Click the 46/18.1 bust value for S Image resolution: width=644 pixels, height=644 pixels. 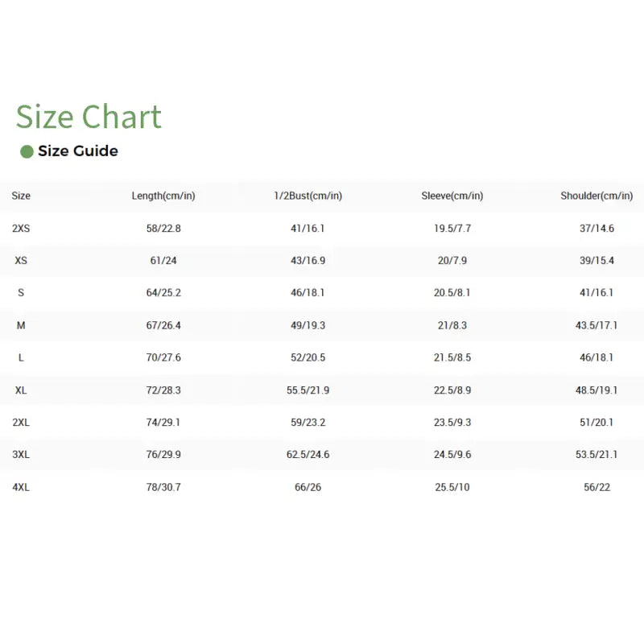(308, 293)
